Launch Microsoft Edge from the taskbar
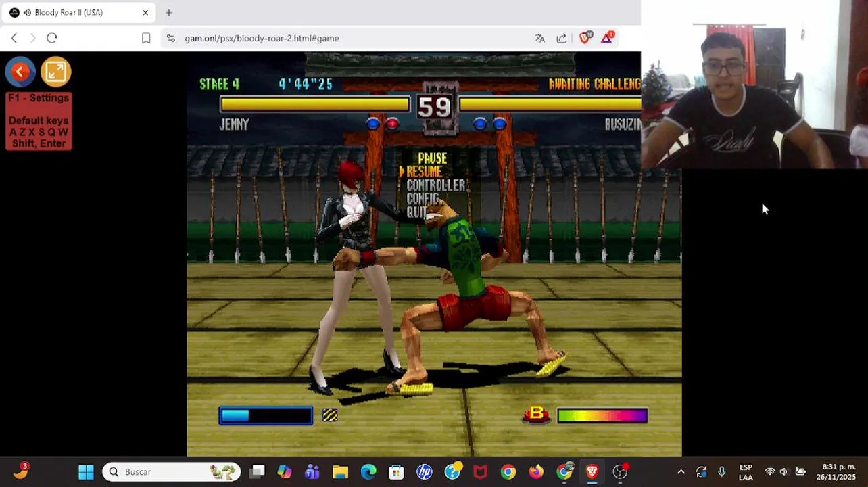This screenshot has width=868, height=487. (368, 471)
